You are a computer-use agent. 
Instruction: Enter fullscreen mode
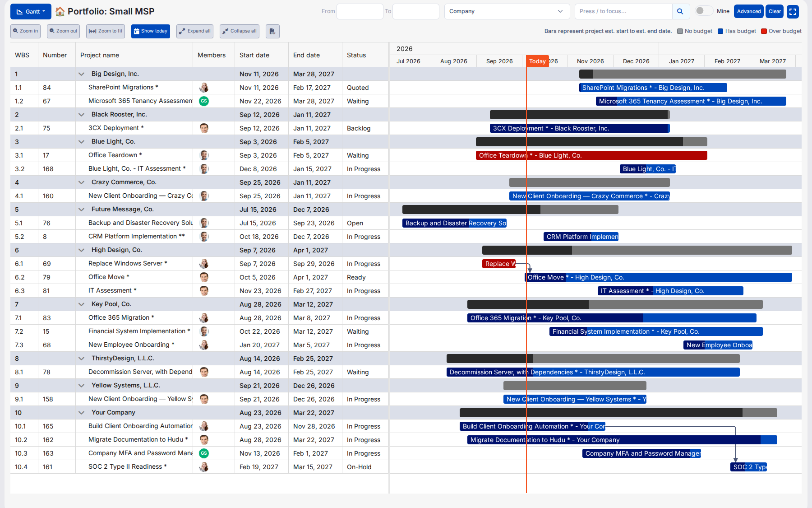click(793, 12)
